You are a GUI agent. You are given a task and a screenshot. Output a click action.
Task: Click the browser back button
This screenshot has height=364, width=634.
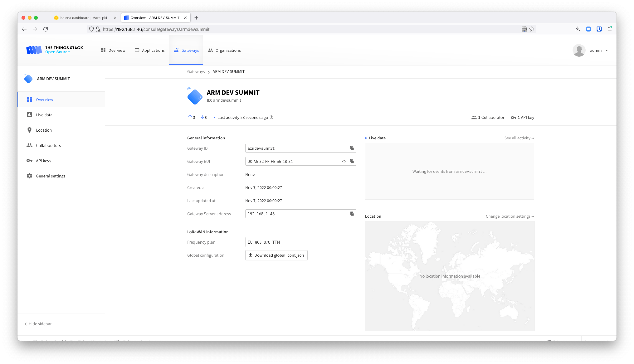coord(24,29)
